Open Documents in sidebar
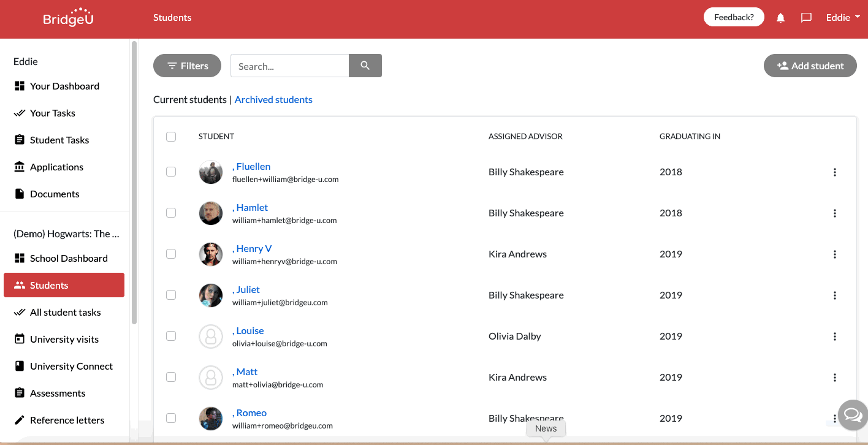Viewport: 868px width, 445px height. tap(64, 194)
